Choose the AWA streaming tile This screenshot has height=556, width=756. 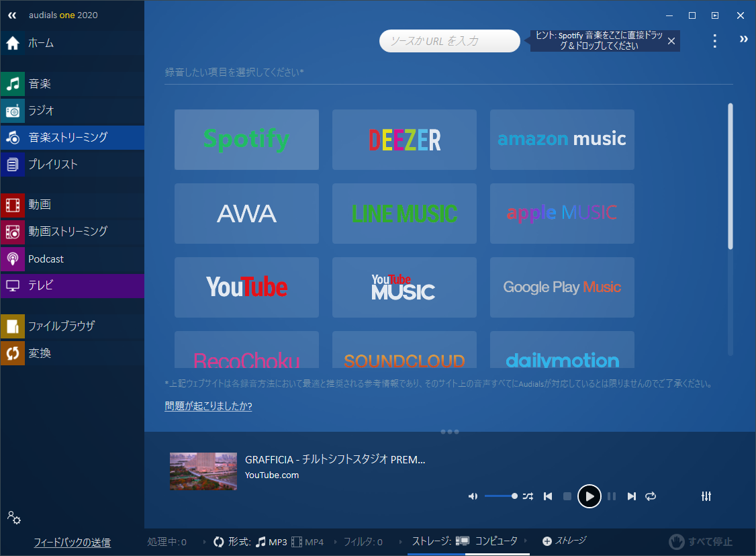246,213
